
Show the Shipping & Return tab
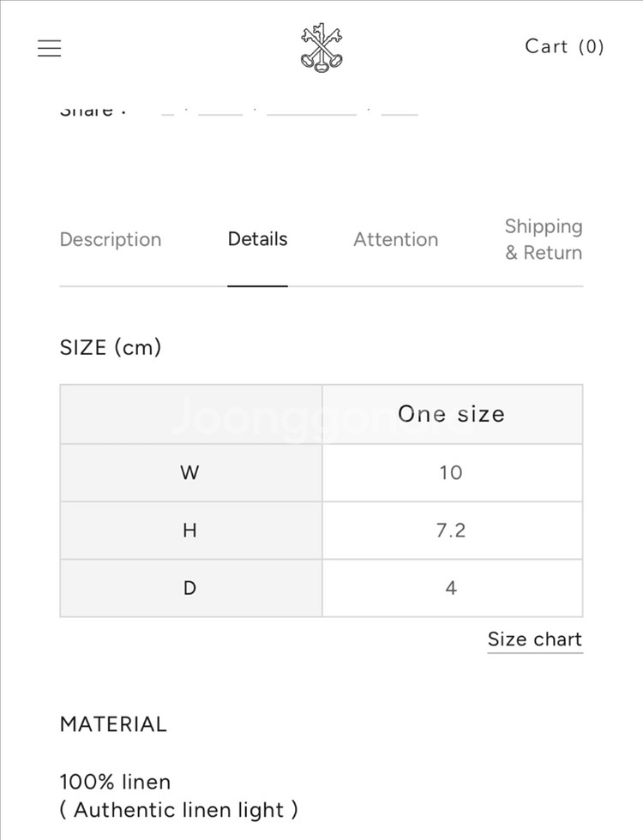point(543,239)
